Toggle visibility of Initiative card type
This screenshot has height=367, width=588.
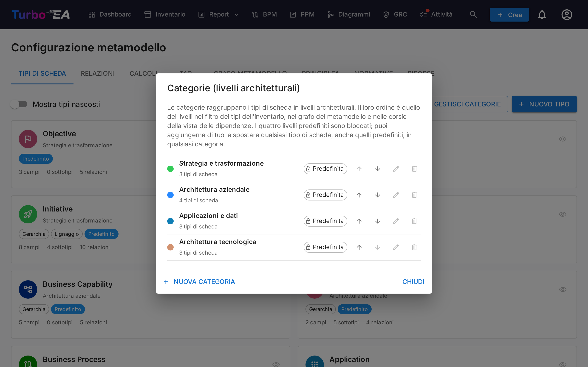(563, 214)
